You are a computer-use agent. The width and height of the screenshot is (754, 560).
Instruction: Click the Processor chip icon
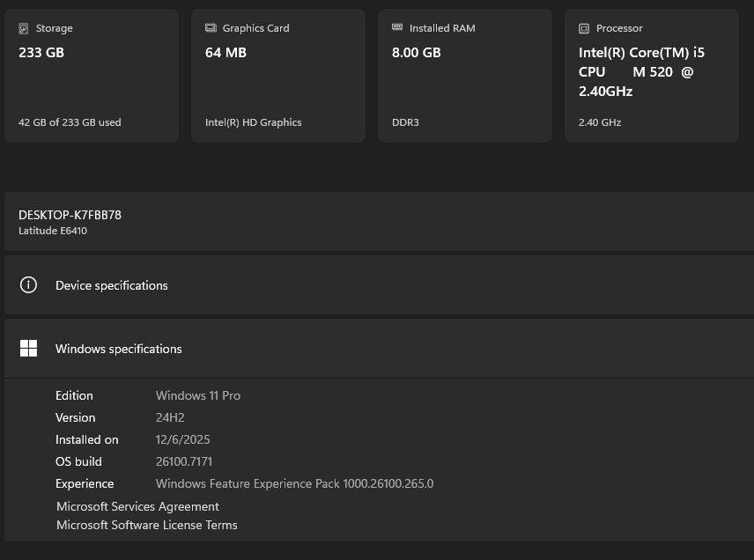point(584,28)
